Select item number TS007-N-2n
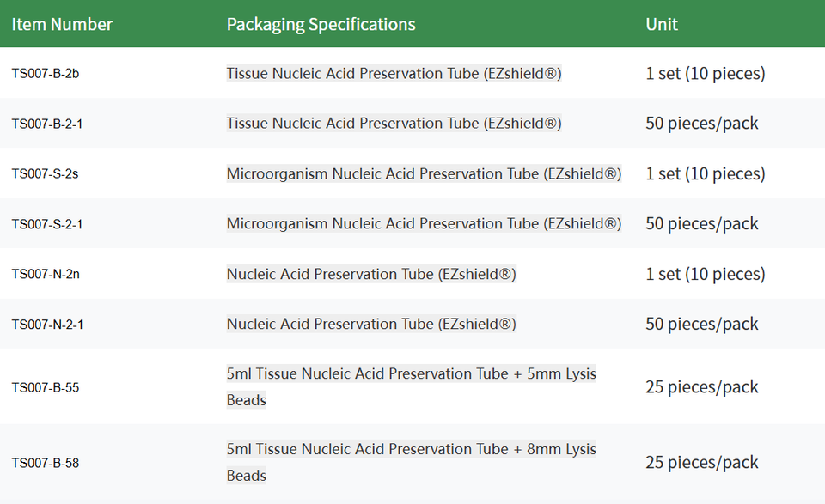The image size is (825, 504). click(46, 275)
